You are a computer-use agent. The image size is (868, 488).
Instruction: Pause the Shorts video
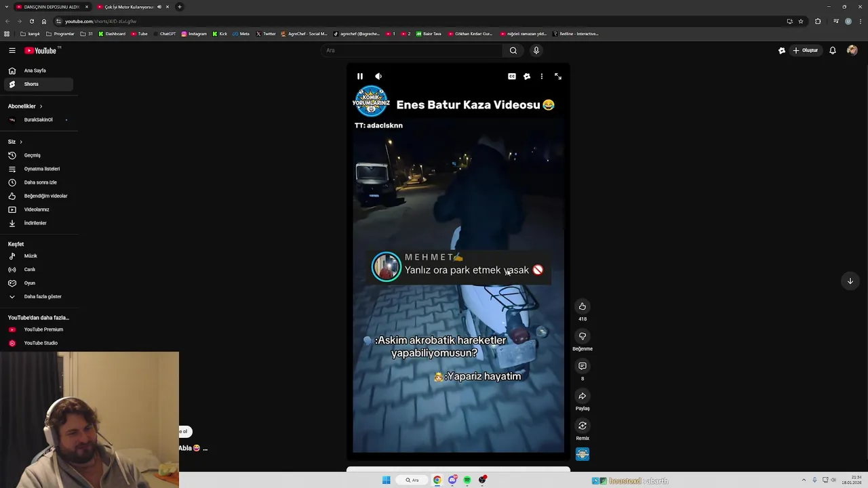tap(360, 77)
